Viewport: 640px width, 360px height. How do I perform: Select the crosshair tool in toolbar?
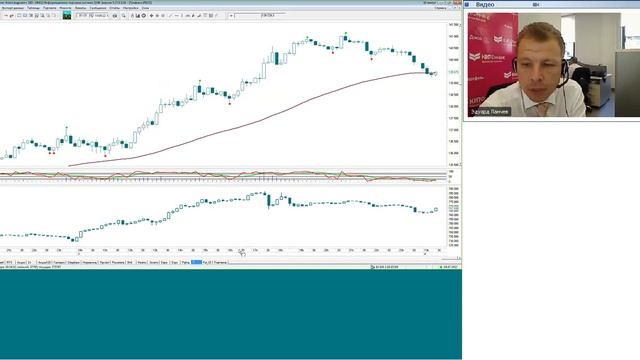click(151, 16)
